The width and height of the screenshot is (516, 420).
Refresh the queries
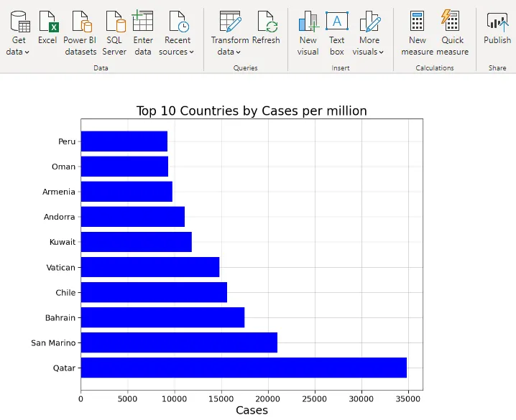(x=266, y=22)
